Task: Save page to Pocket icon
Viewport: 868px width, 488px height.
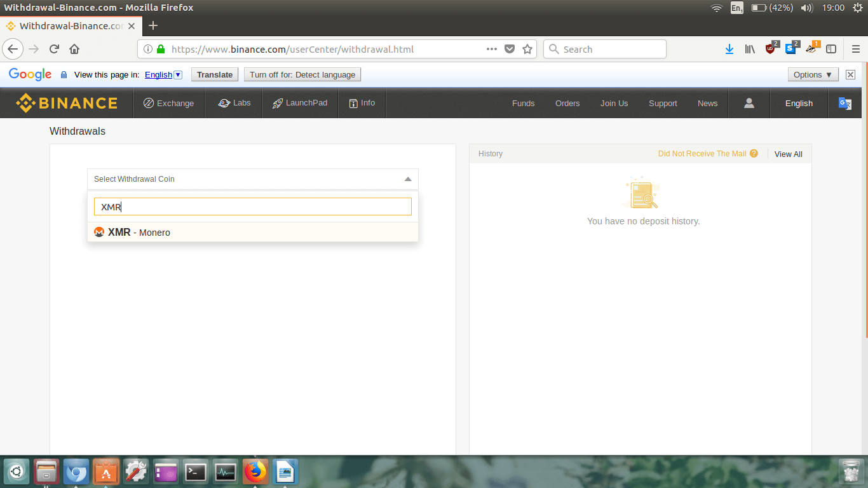Action: (510, 49)
